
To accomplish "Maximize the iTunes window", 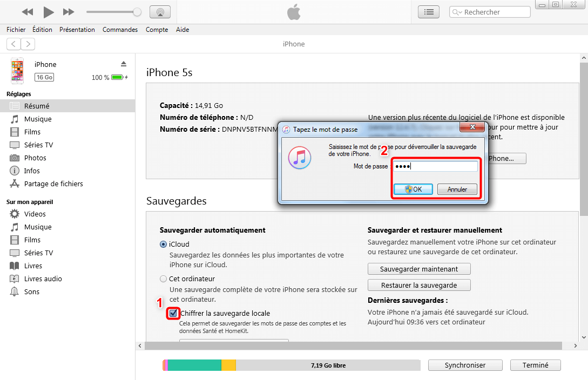I will click(x=556, y=4).
